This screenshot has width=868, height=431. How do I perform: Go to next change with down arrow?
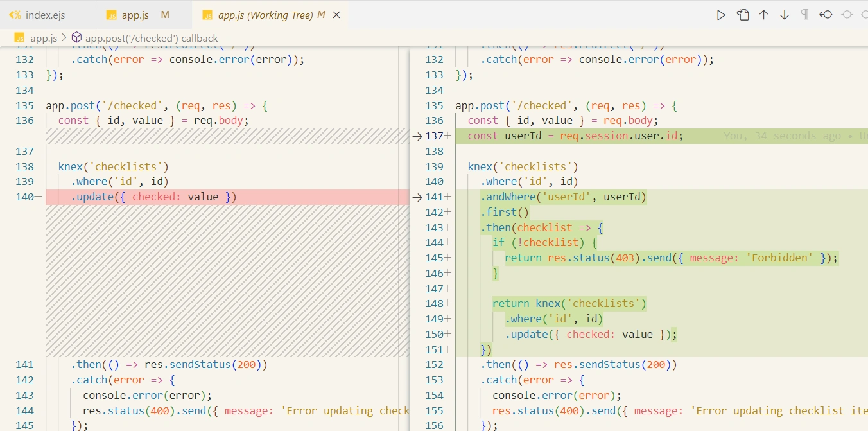pyautogui.click(x=784, y=15)
